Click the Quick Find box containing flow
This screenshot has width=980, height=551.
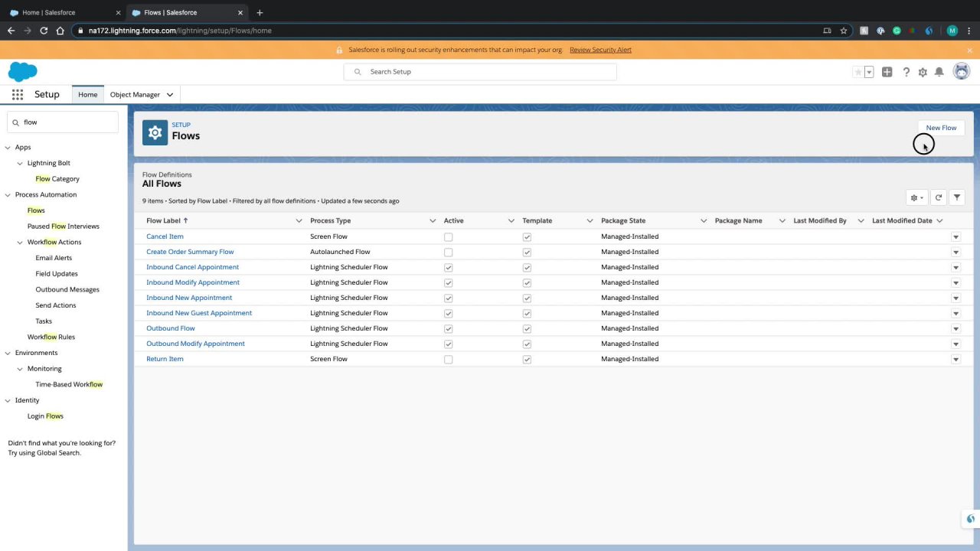pos(63,122)
